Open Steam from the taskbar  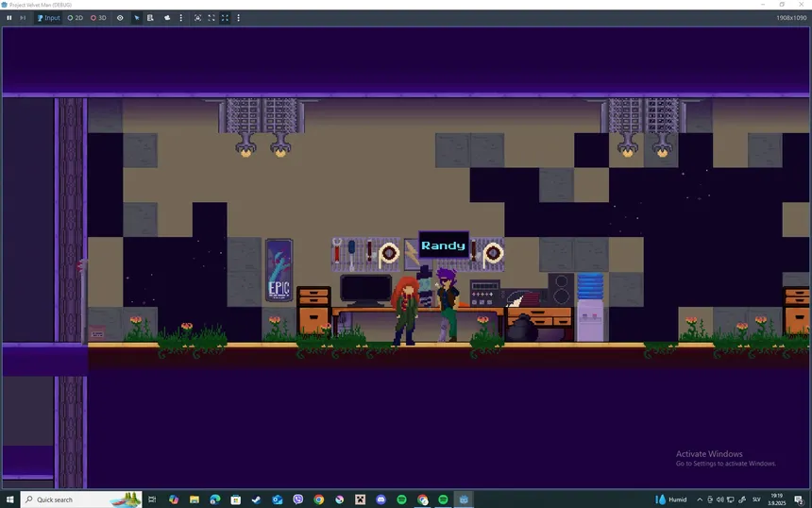click(256, 500)
